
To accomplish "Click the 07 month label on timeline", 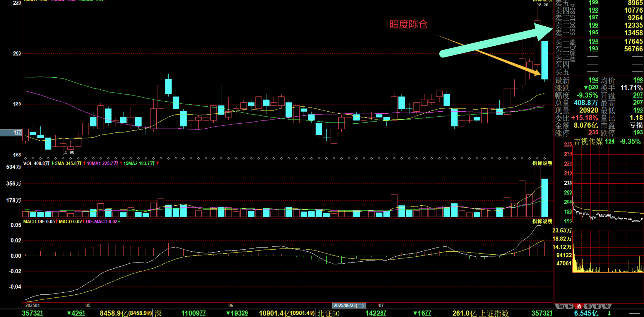I will point(381,305).
